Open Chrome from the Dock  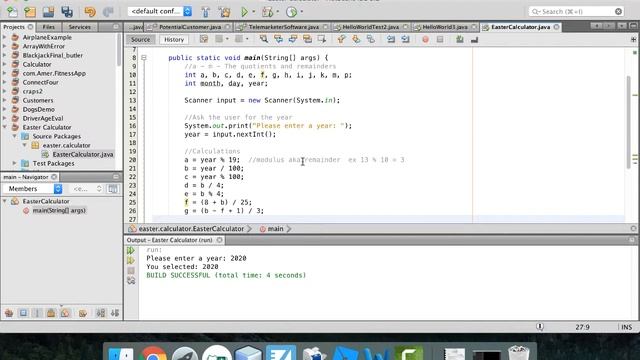pyautogui.click(x=153, y=353)
